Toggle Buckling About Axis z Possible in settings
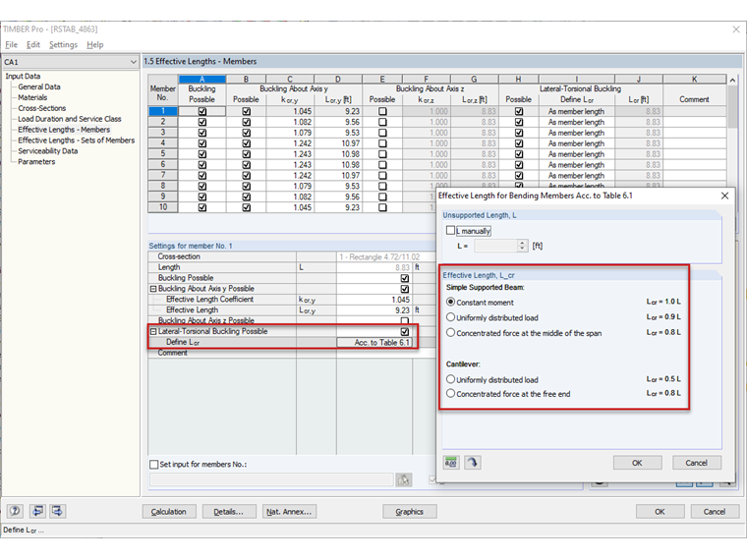747x560 pixels. coord(405,320)
